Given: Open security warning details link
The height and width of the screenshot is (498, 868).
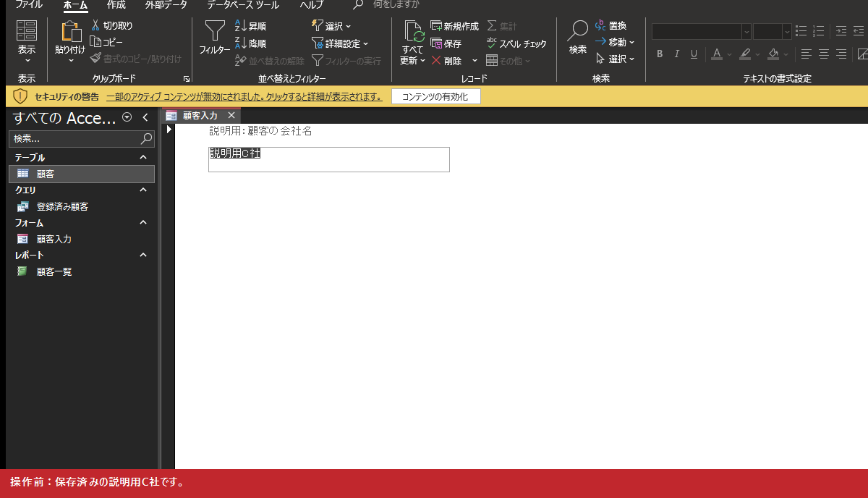Looking at the screenshot, I should [244, 96].
